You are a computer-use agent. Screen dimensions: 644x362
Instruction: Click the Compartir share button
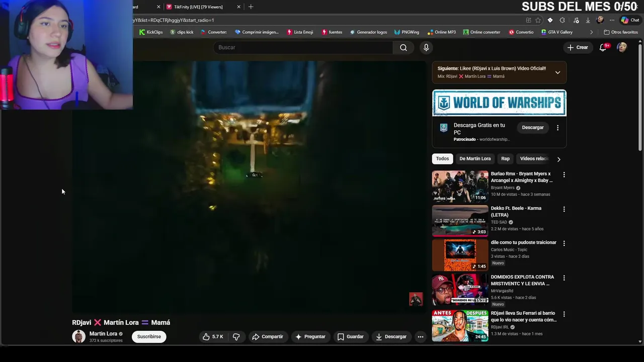pos(268,337)
